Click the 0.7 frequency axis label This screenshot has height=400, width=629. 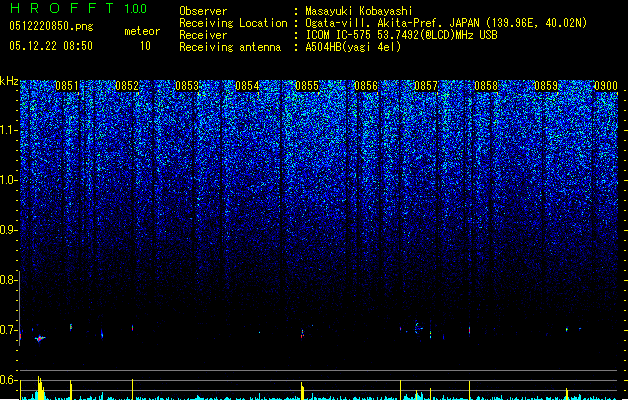[9, 330]
